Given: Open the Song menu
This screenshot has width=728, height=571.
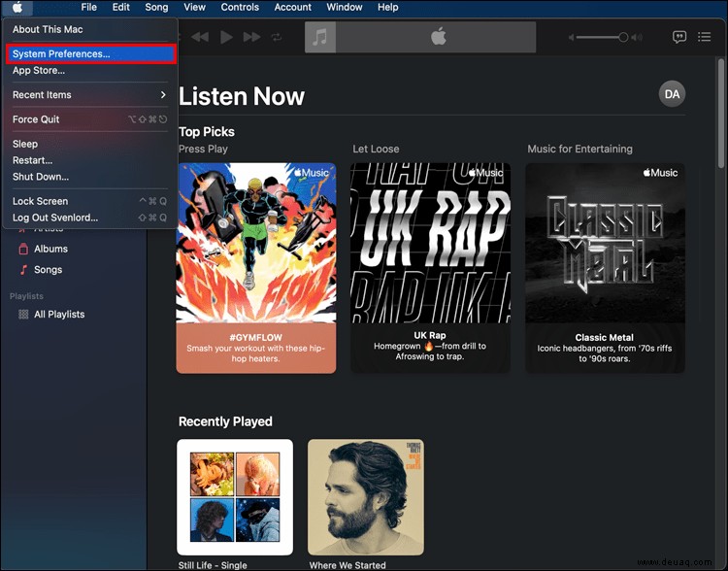Looking at the screenshot, I should pyautogui.click(x=156, y=8).
